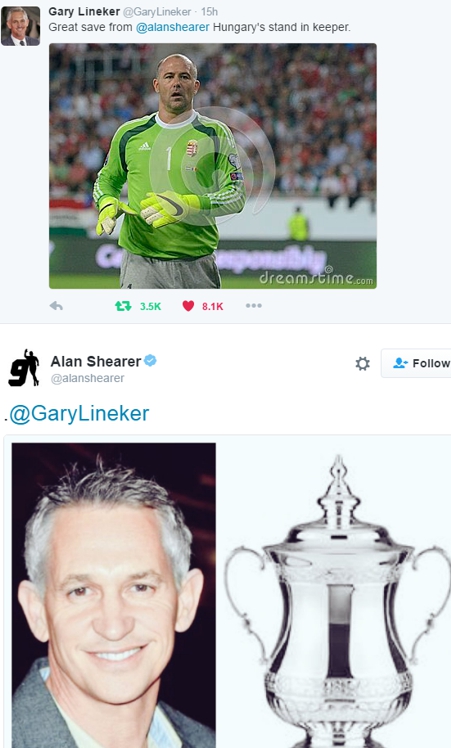Click the @alanshearer handle under the profile name
Image resolution: width=451 pixels, height=748 pixels.
87,378
